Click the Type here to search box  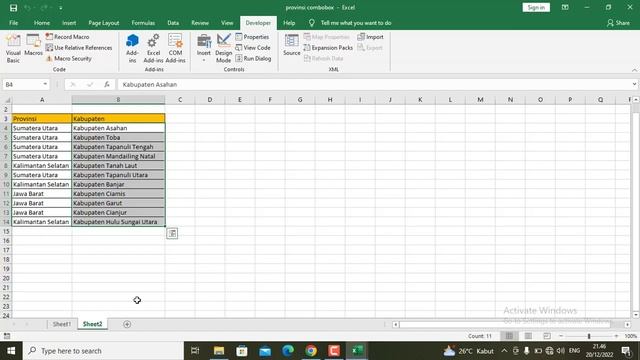(103, 351)
